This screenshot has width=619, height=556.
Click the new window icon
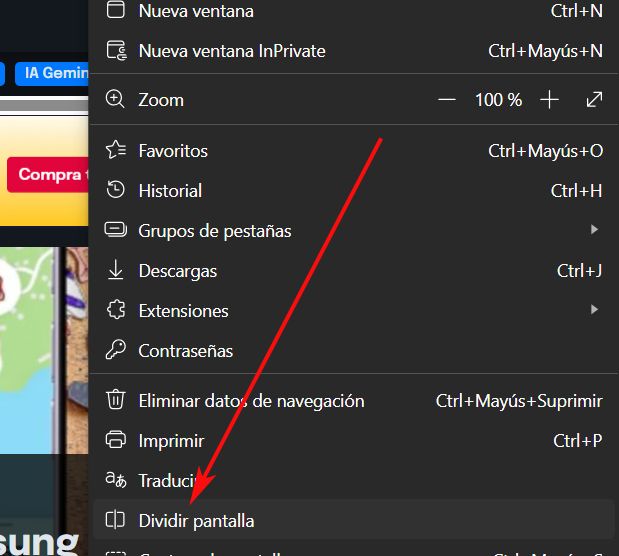[x=116, y=10]
